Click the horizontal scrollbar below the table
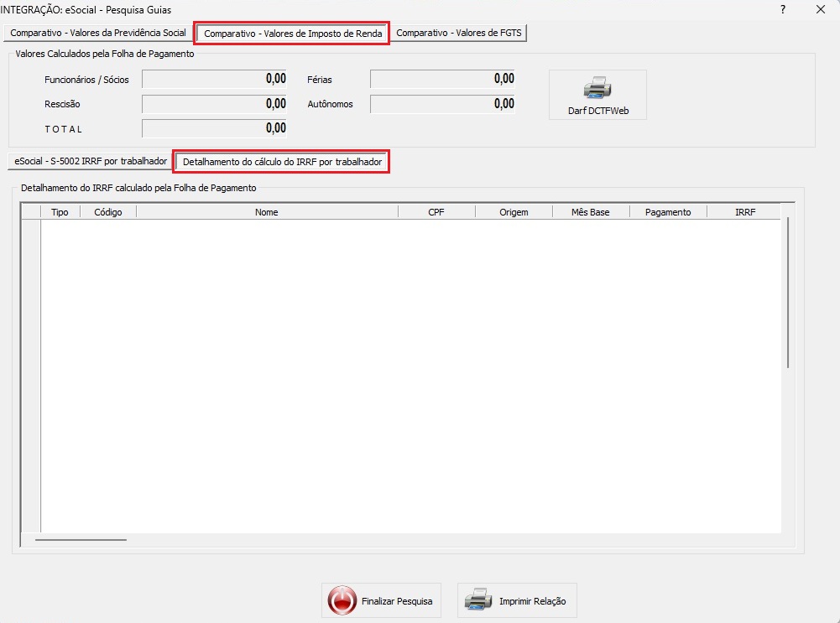Image resolution: width=840 pixels, height=623 pixels. coord(81,539)
